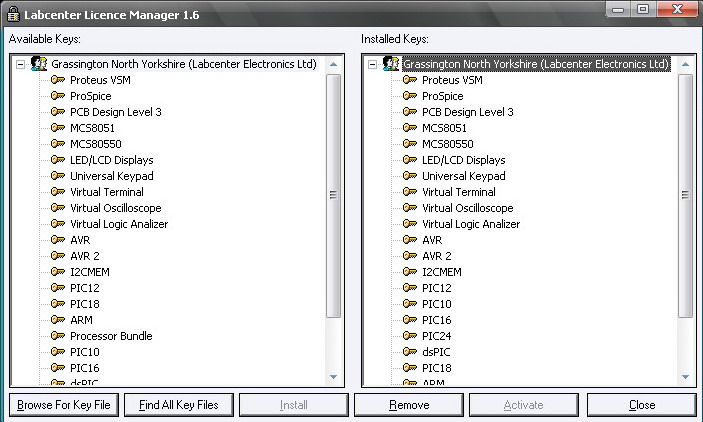Click key icon beside LED/LCD Displays in Available Keys
Image resolution: width=703 pixels, height=422 pixels.
pos(58,160)
